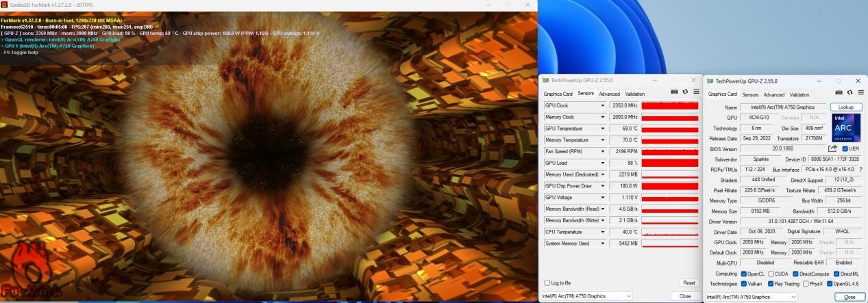Open GPU selector combo in Graphics Card window
868x303 pixels.
click(x=751, y=297)
